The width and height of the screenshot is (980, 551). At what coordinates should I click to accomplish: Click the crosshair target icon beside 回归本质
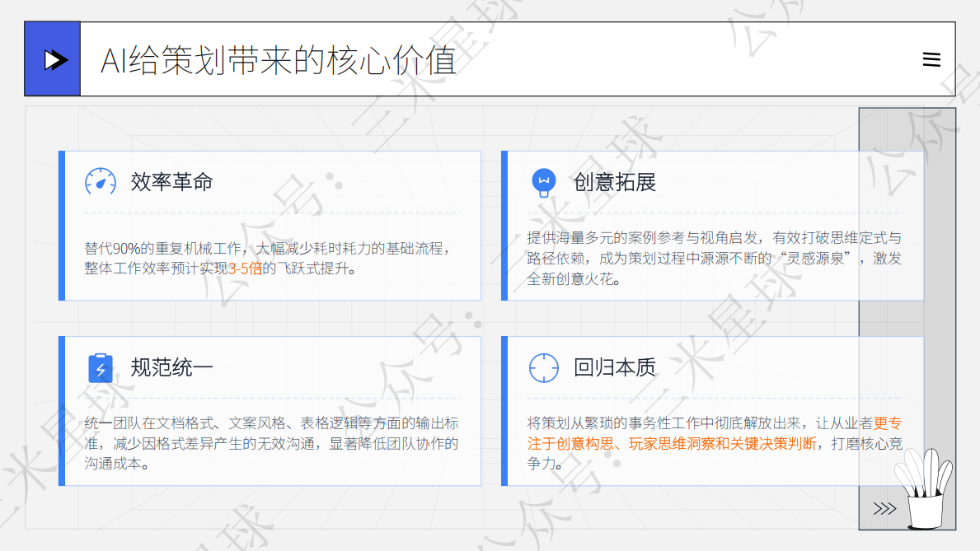pos(544,367)
